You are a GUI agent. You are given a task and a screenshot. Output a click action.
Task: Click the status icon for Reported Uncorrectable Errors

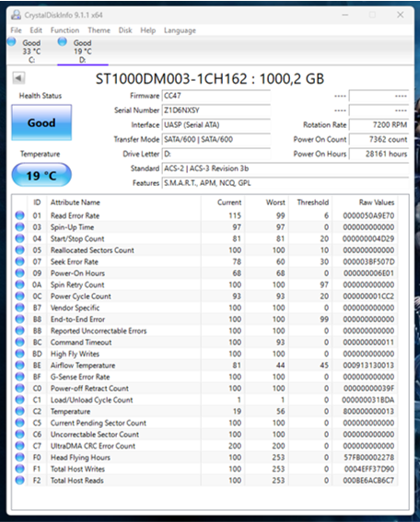pos(20,331)
